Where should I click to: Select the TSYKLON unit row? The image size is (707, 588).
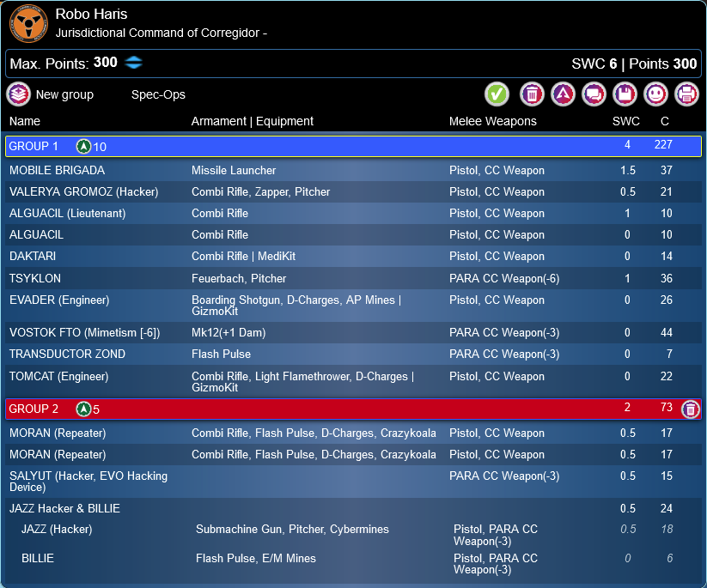pyautogui.click(x=354, y=278)
